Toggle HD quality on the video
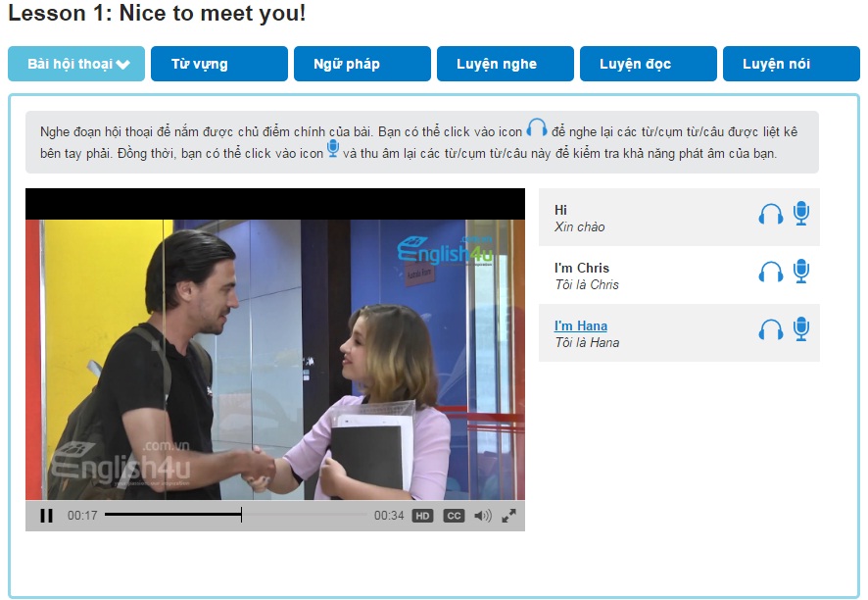The width and height of the screenshot is (868, 600). pos(422,516)
